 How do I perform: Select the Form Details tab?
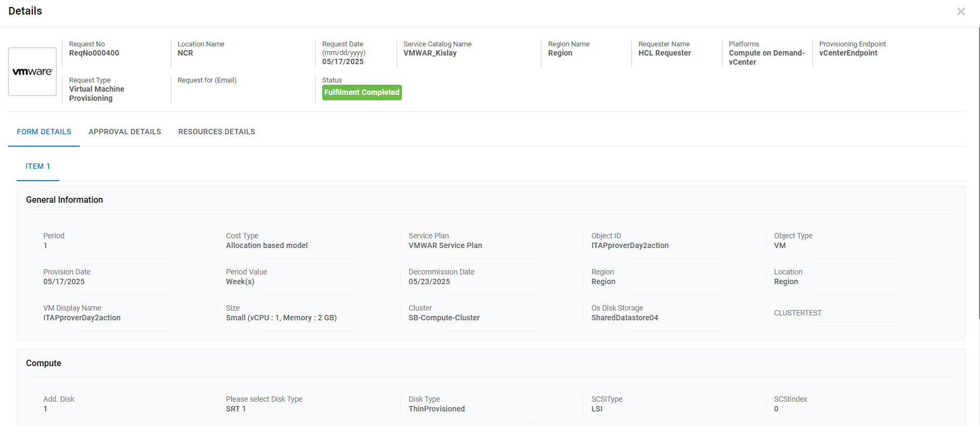click(x=44, y=132)
